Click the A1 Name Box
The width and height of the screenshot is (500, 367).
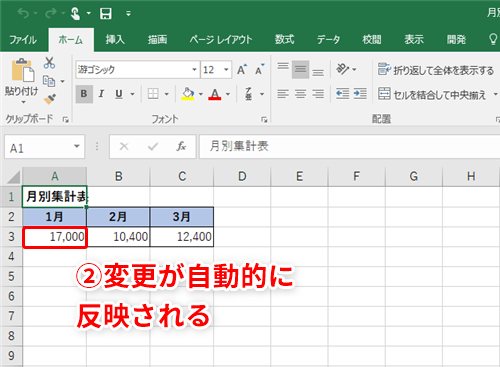click(x=44, y=147)
